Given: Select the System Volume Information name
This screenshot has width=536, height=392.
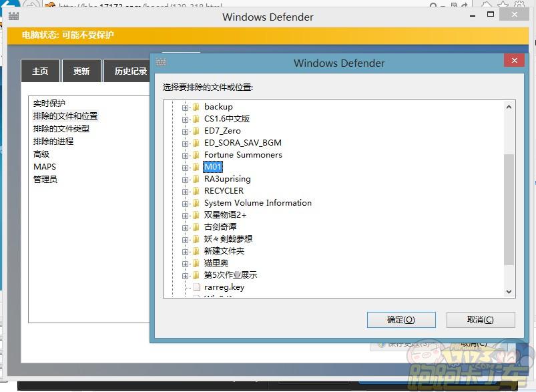Looking at the screenshot, I should click(258, 203).
